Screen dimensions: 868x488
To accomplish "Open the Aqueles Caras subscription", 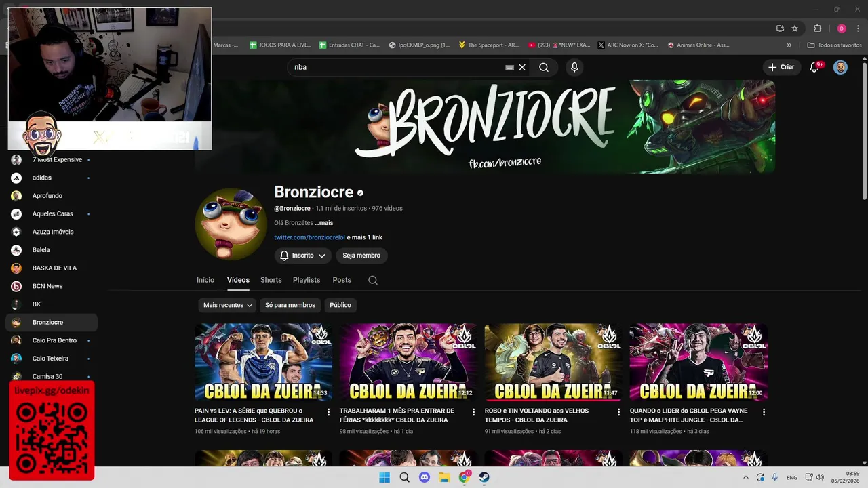I will [52, 213].
